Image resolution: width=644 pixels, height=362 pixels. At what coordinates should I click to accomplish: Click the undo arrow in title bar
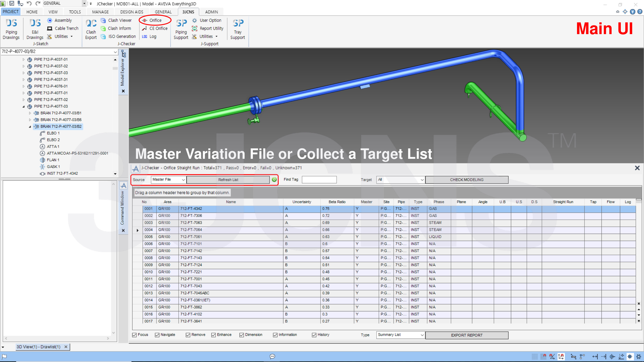29,3
